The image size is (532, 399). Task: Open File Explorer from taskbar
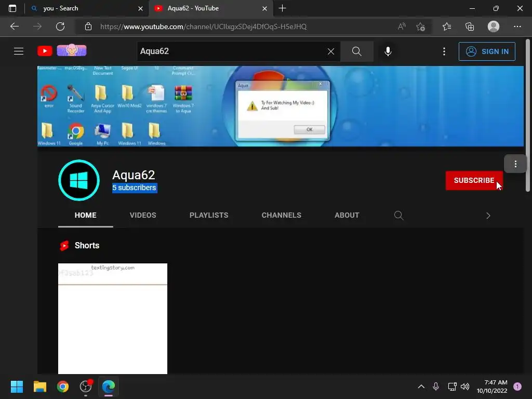coord(39,387)
